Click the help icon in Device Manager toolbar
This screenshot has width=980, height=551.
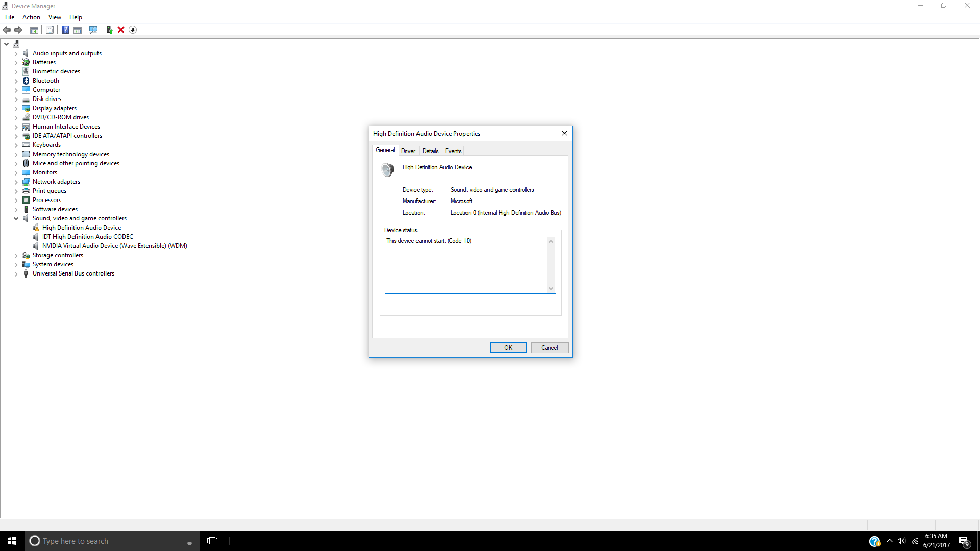point(65,30)
